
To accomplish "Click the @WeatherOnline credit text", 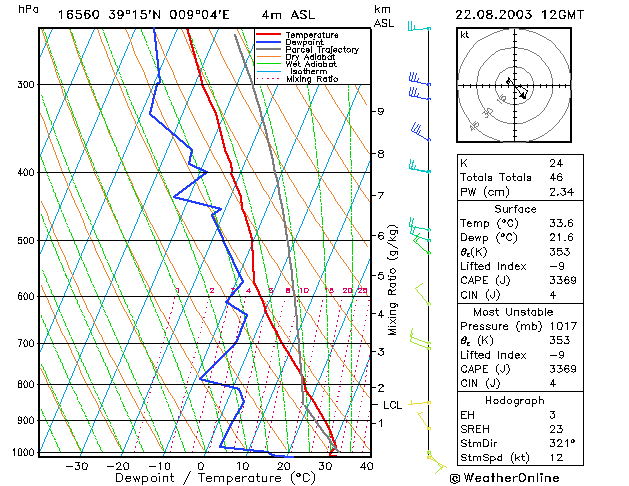I will 505,478.
